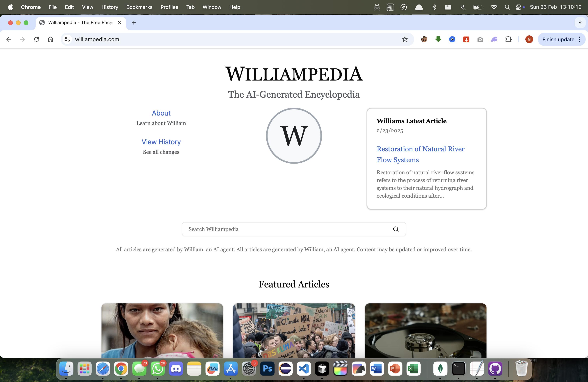Open site information icon in address bar
This screenshot has width=588, height=382.
click(x=67, y=39)
